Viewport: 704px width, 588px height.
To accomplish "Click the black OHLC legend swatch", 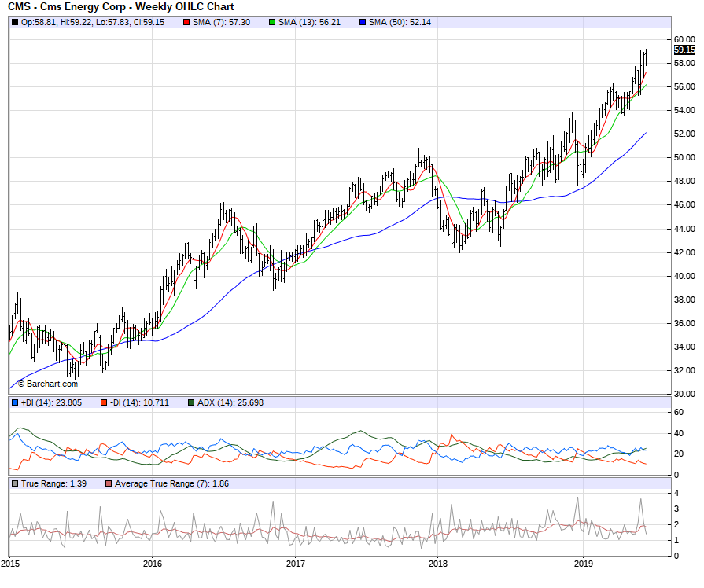I will (15, 22).
